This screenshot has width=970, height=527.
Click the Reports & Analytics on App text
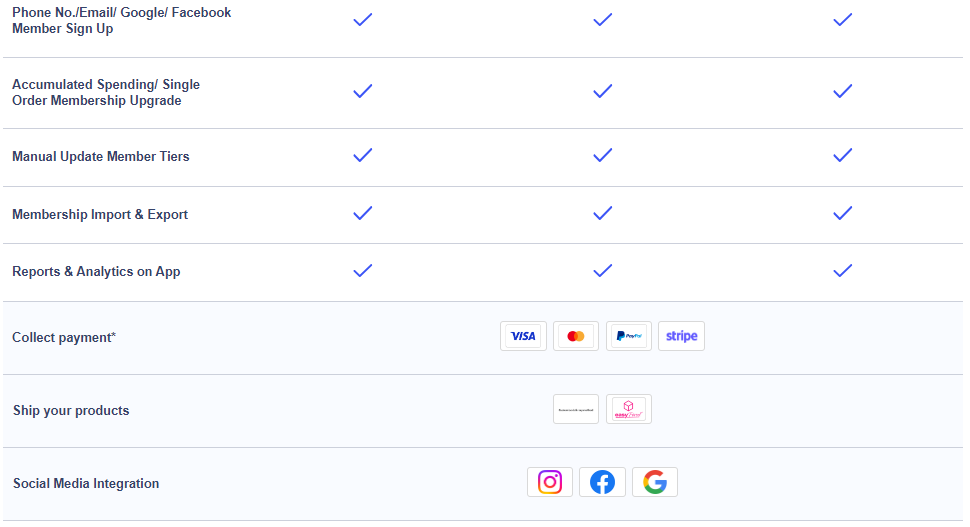(97, 272)
